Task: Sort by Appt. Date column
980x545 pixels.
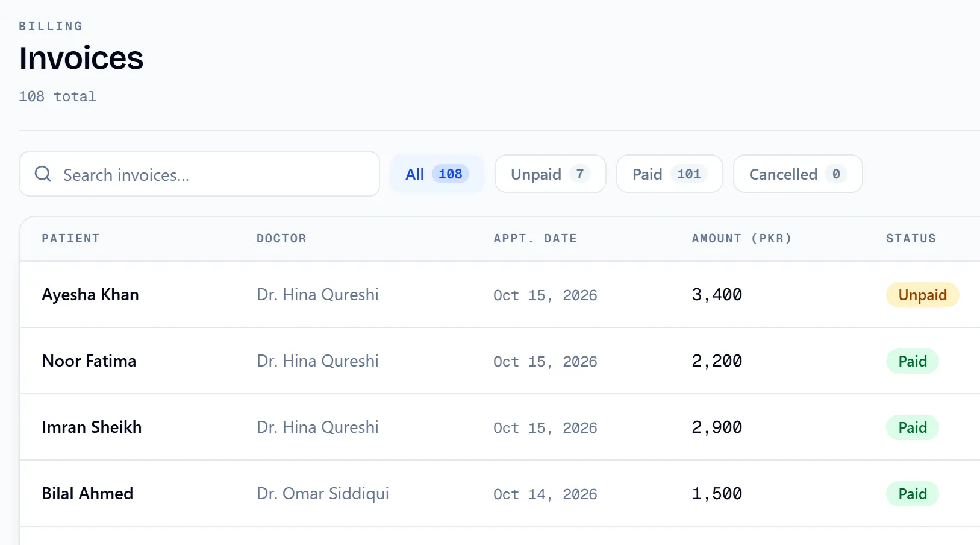Action: click(535, 238)
